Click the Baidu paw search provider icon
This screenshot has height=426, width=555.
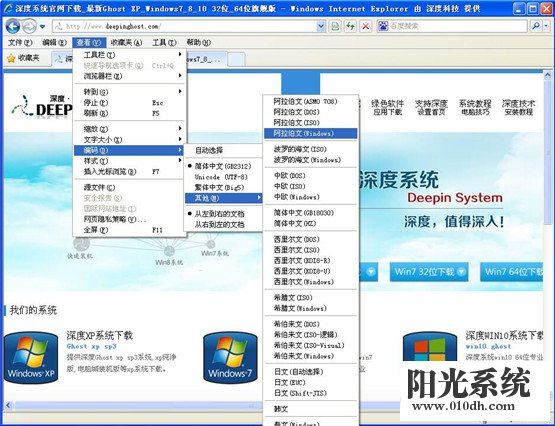click(x=383, y=26)
